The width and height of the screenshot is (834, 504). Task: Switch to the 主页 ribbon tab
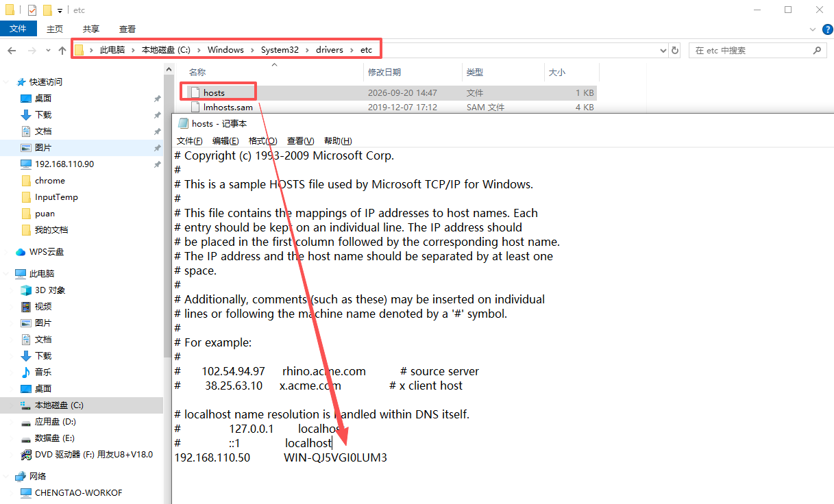(55, 29)
